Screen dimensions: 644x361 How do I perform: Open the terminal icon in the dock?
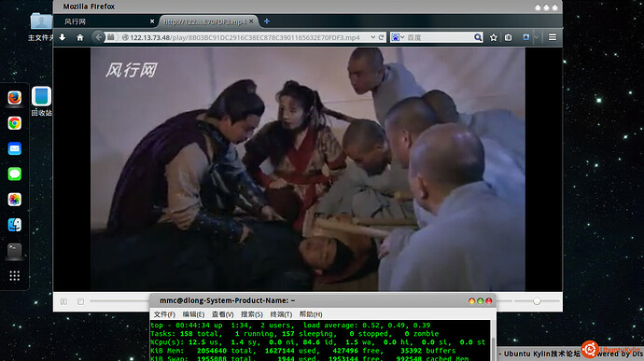[x=15, y=251]
